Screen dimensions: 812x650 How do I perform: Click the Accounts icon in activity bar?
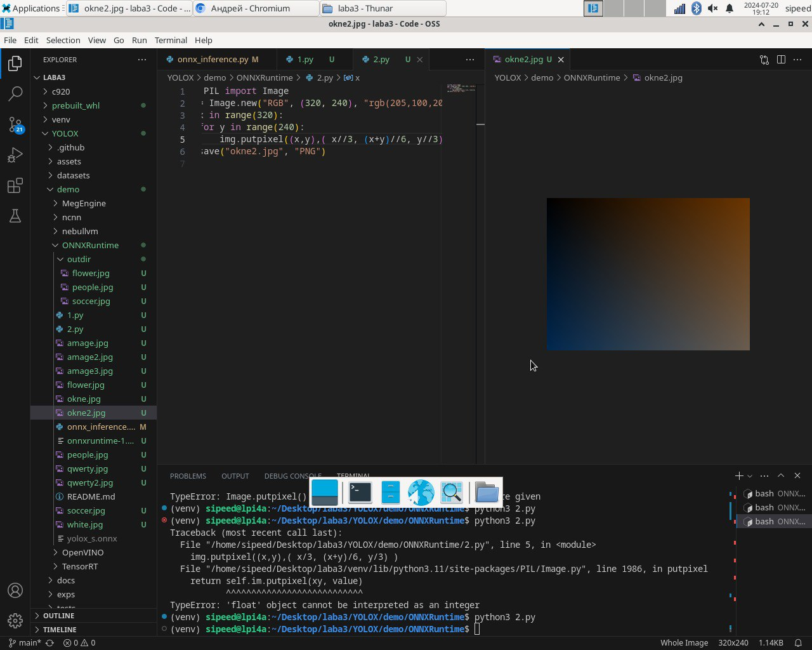[x=15, y=590]
